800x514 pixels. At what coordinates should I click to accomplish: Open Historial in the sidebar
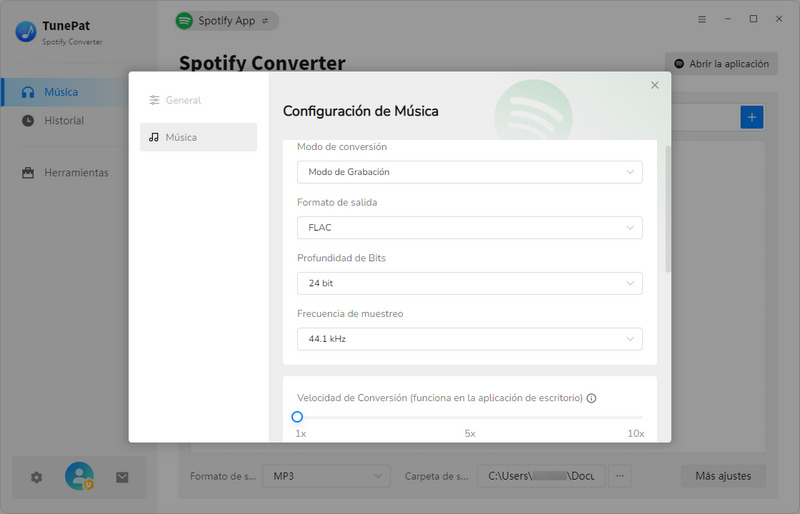(x=65, y=120)
